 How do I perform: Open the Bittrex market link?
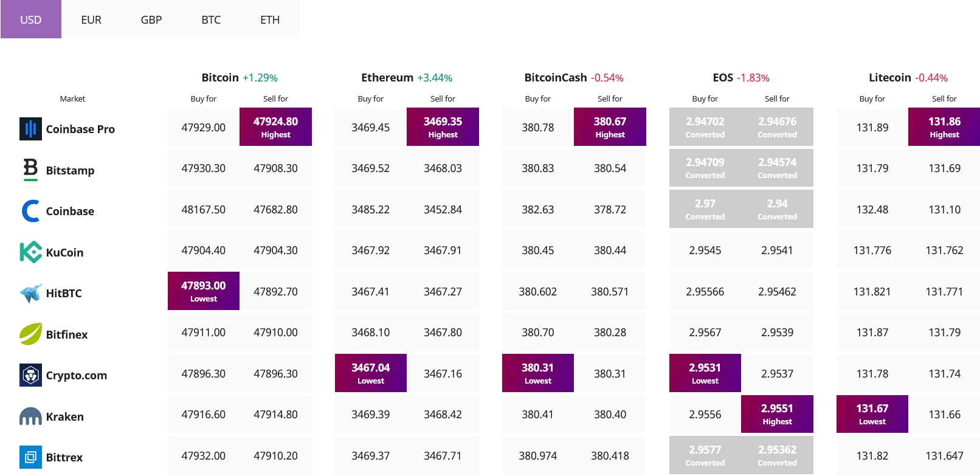click(x=64, y=457)
